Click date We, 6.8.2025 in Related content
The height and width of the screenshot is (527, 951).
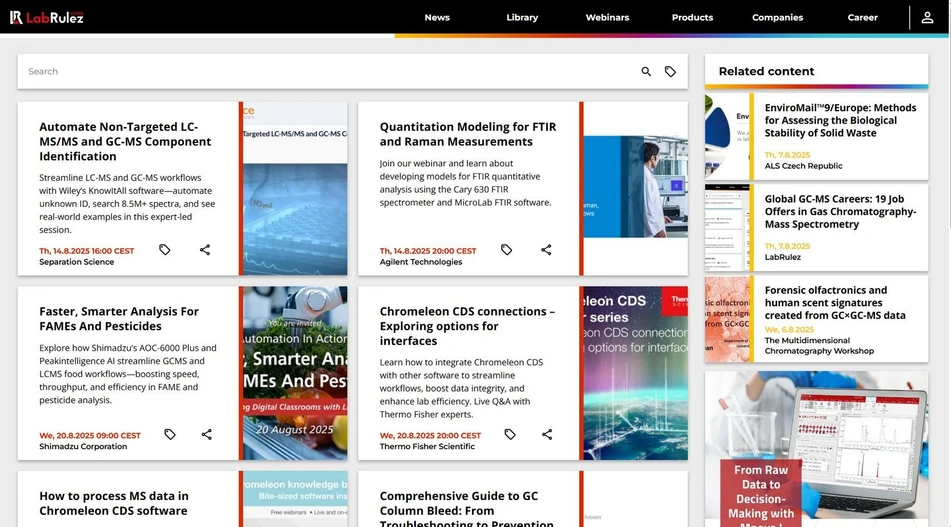[789, 330]
